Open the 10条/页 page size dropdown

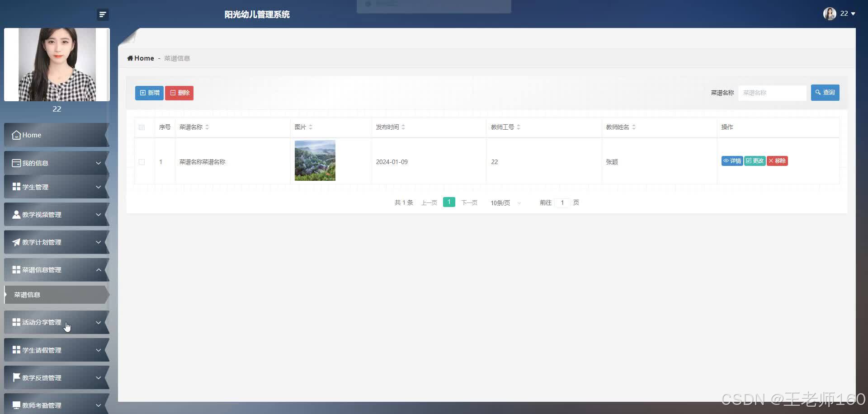click(x=506, y=203)
